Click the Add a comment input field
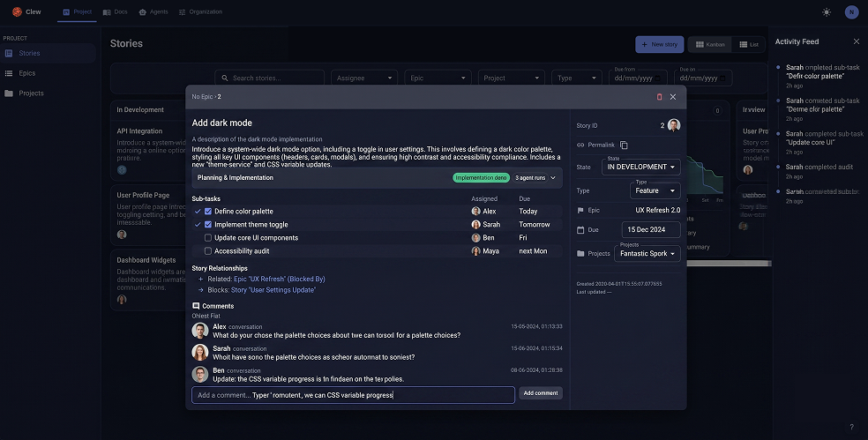The width and height of the screenshot is (868, 440). coord(353,395)
